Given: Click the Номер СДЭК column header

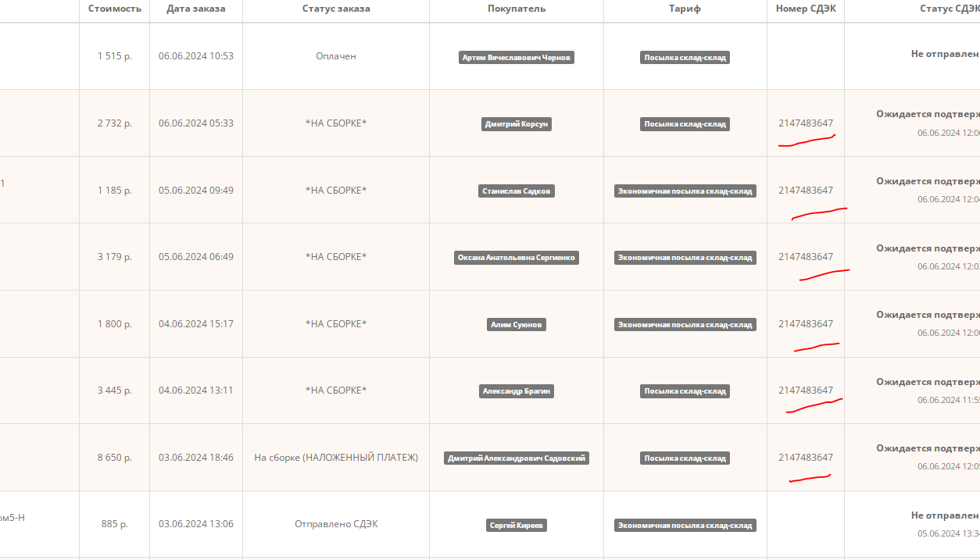Looking at the screenshot, I should [x=806, y=9].
